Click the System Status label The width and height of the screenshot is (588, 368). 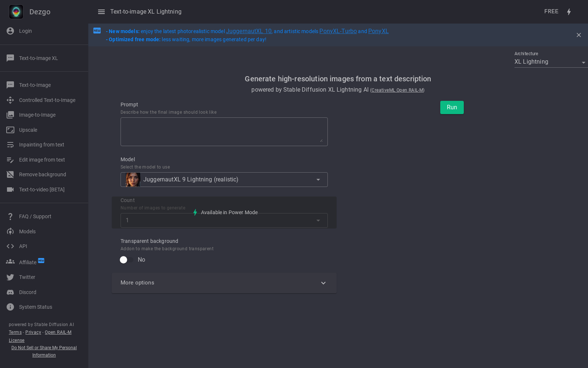click(x=36, y=307)
